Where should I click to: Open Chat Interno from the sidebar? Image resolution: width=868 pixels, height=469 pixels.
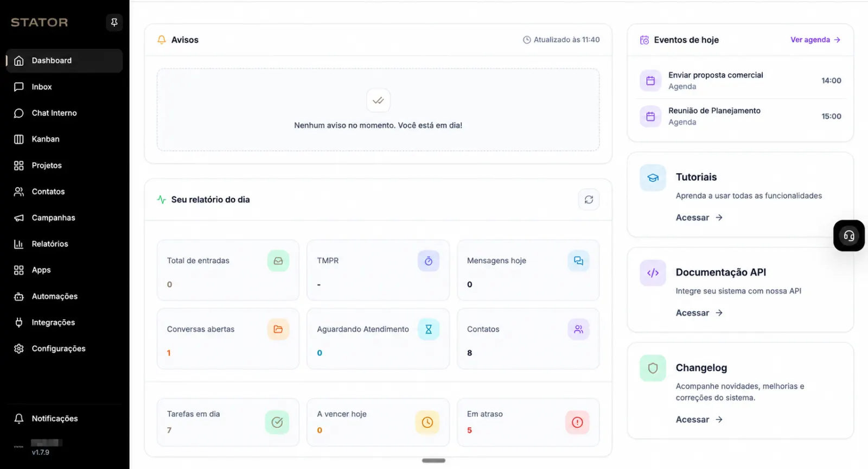click(65, 113)
